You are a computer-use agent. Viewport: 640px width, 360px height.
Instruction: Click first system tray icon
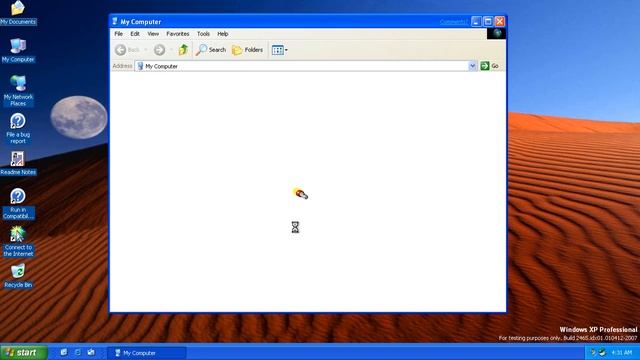tap(593, 353)
